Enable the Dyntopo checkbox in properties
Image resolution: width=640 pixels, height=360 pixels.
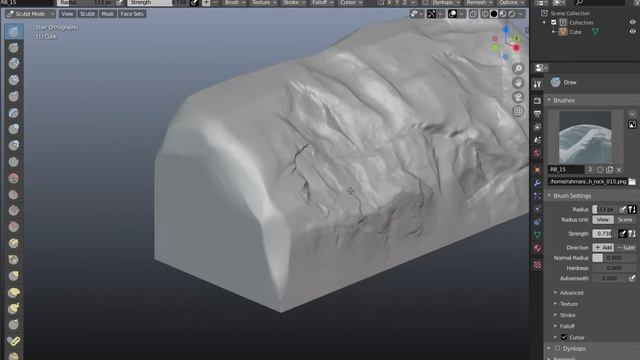(557, 349)
